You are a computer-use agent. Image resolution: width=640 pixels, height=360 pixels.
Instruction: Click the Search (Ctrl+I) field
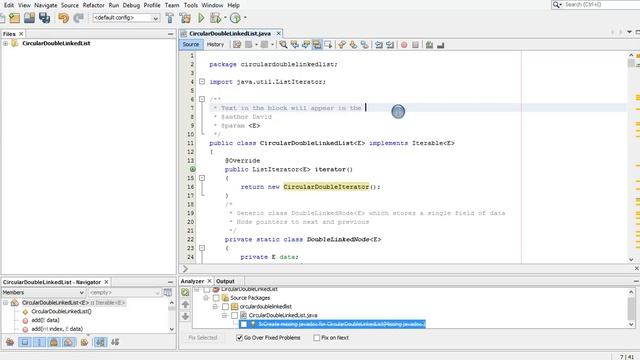[x=600, y=4]
